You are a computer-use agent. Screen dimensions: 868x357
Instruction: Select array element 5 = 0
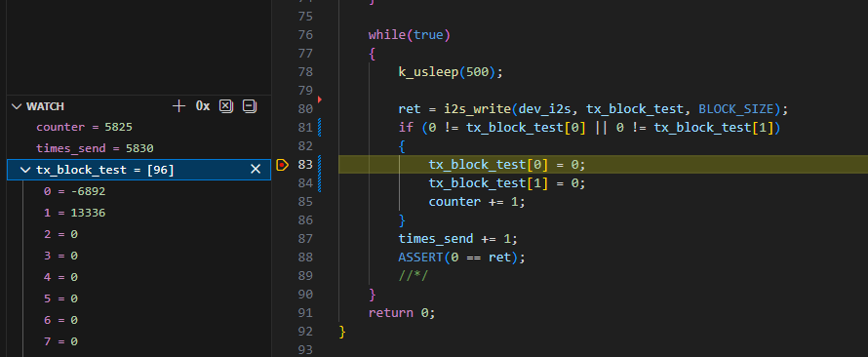tap(138, 298)
